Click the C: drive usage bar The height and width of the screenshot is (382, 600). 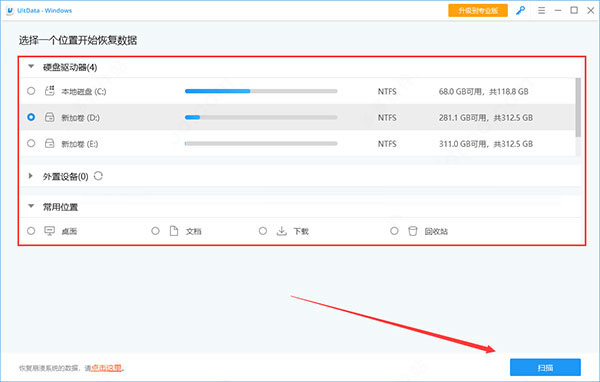click(x=261, y=91)
